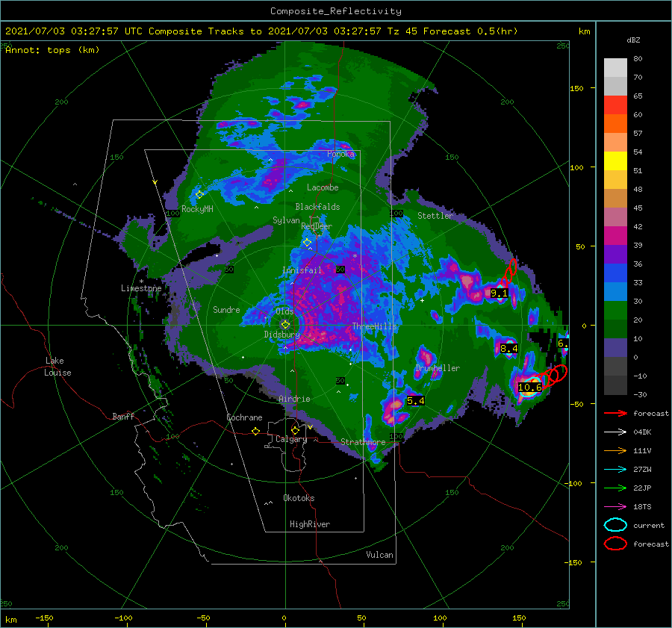Click the red forecast ellipse legend symbol

pyautogui.click(x=615, y=544)
